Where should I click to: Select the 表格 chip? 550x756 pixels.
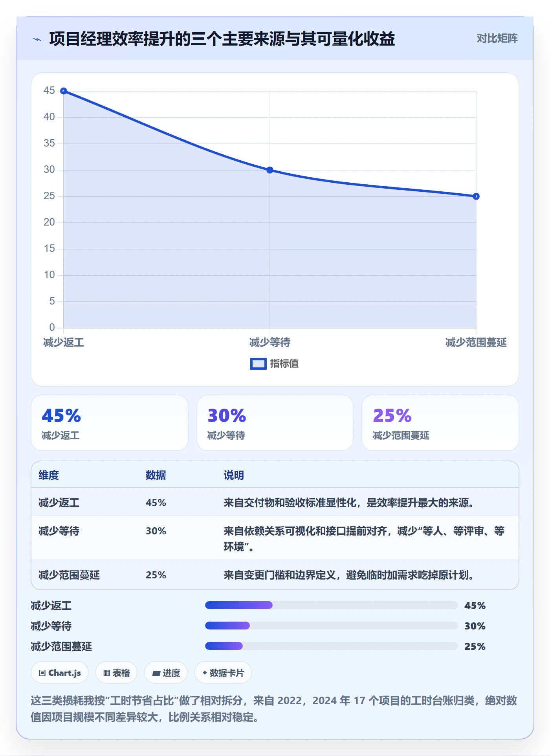(x=116, y=673)
